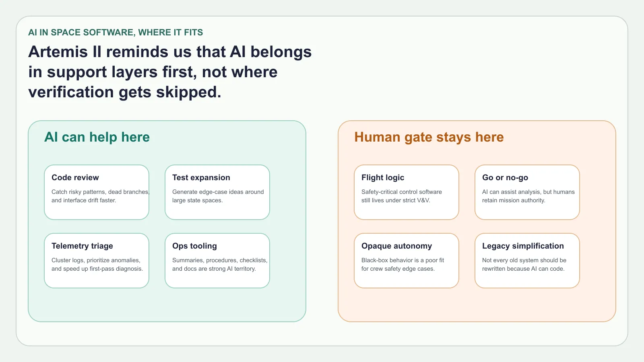Click the "Summaries, procedures, checklists" description text
Viewport: 644px width, 362px height.
coord(219,265)
